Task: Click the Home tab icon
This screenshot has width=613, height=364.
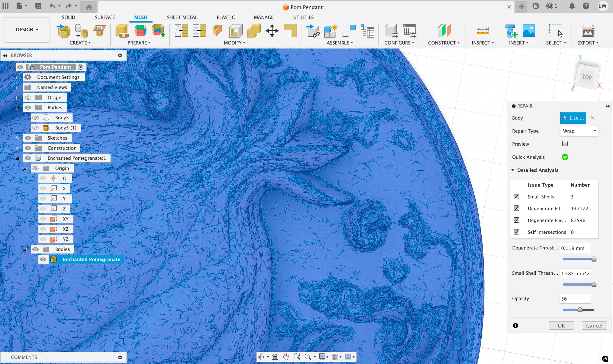Action: tap(89, 7)
